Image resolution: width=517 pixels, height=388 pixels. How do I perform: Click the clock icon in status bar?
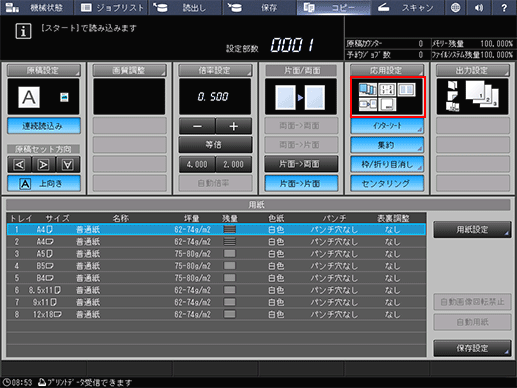pos(6,382)
